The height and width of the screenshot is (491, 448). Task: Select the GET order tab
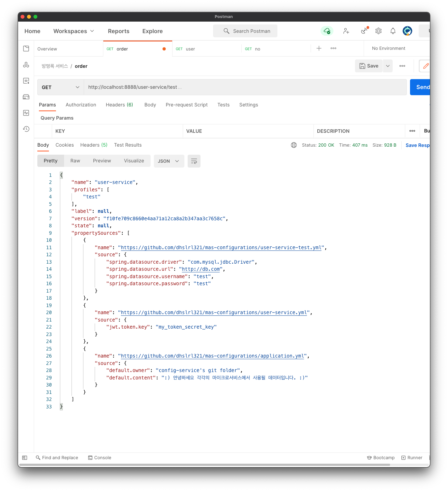coord(137,49)
